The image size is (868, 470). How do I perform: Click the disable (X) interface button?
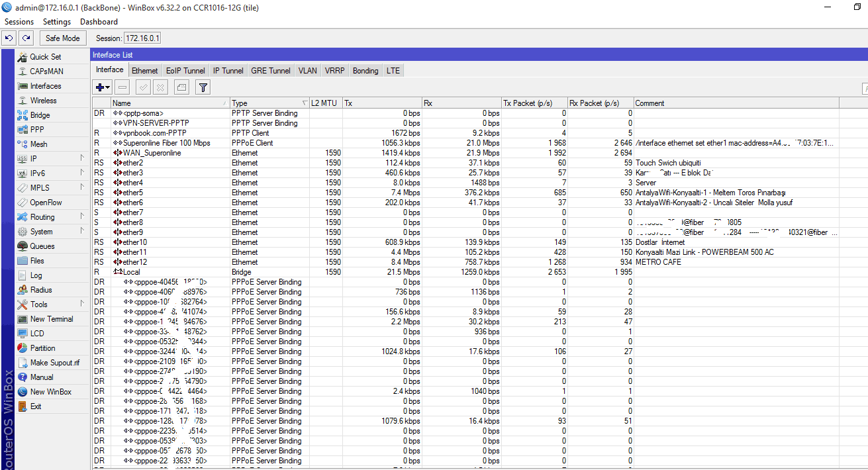pyautogui.click(x=160, y=87)
